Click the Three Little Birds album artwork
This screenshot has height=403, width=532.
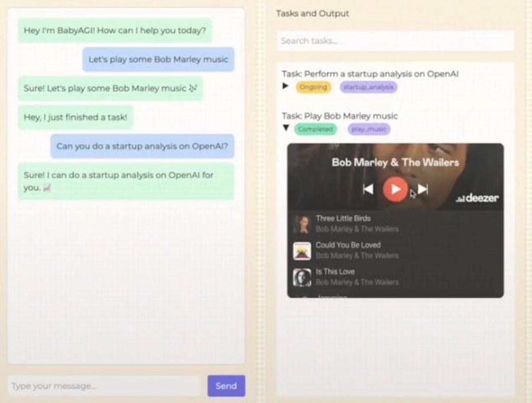(x=302, y=223)
